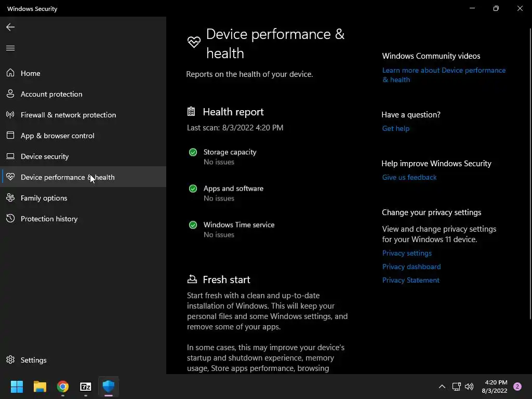This screenshot has height=399, width=532.
Task: Click the Family options people icon
Action: 10,197
